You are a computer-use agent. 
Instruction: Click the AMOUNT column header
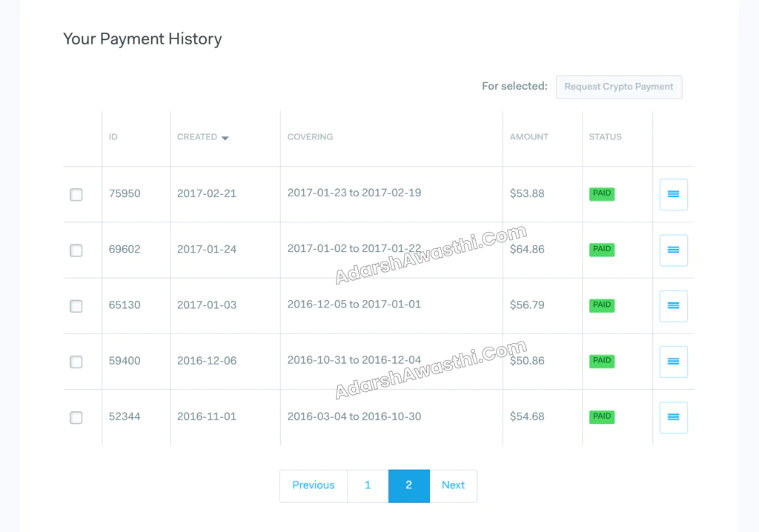[x=528, y=137]
